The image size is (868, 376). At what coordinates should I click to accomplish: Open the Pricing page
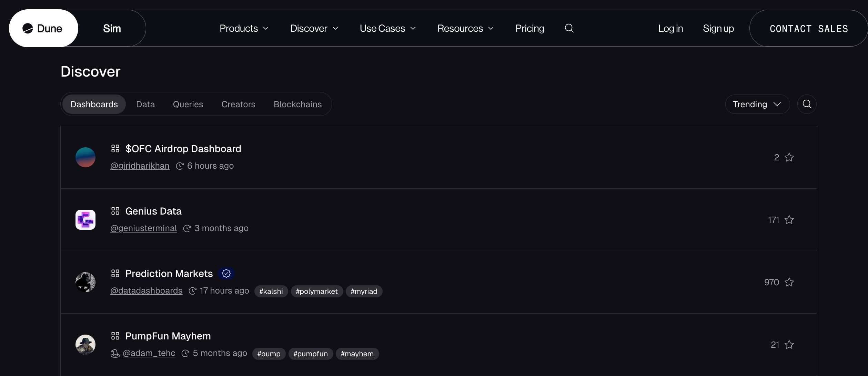coord(530,28)
